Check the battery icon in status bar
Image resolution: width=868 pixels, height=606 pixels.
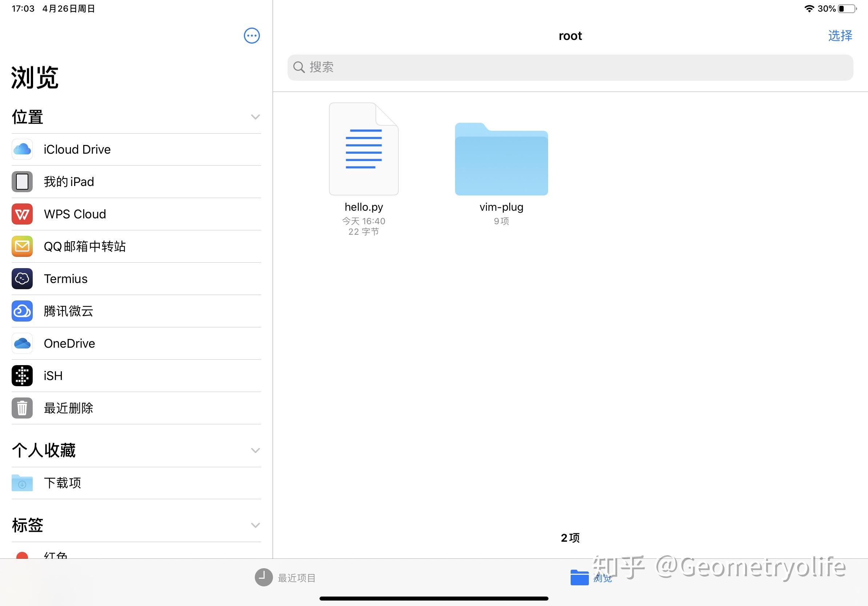coord(847,9)
